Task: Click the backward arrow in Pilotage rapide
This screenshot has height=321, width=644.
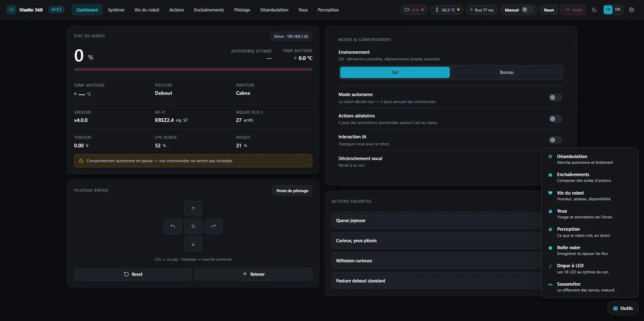Action: [x=193, y=244]
